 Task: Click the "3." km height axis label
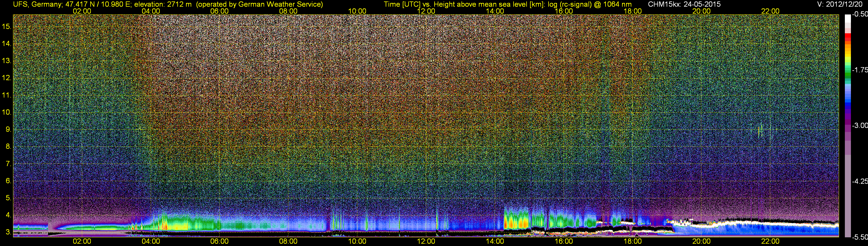point(8,232)
